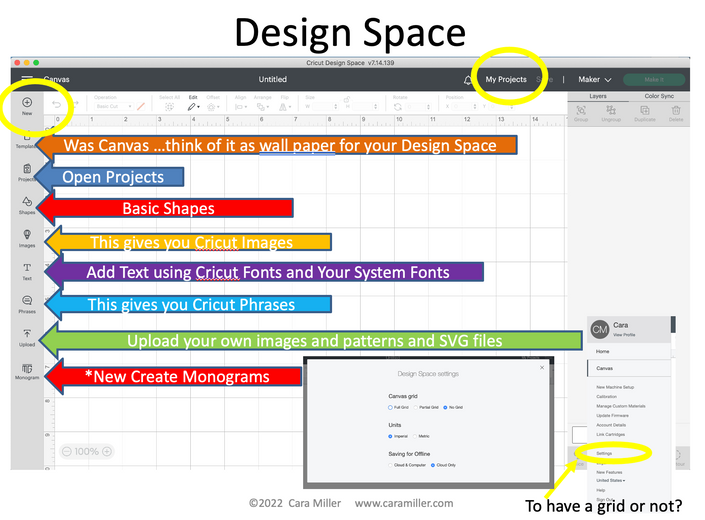Screen dimensions: 705x520
Task: Click the size lock proportions icon
Action: [347, 100]
